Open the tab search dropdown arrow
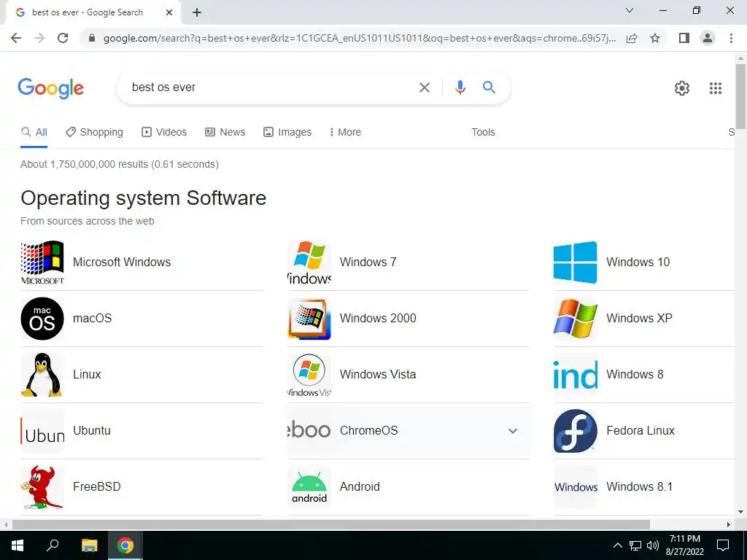The width and height of the screenshot is (747, 560). [x=630, y=10]
